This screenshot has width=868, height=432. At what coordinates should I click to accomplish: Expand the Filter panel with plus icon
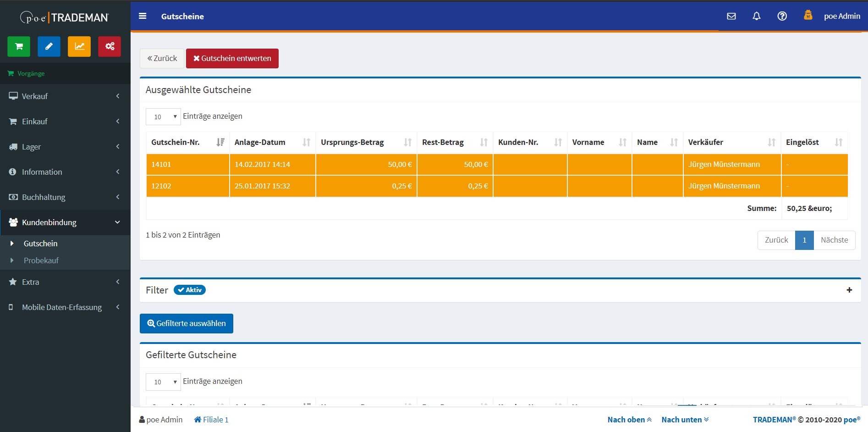(x=849, y=290)
